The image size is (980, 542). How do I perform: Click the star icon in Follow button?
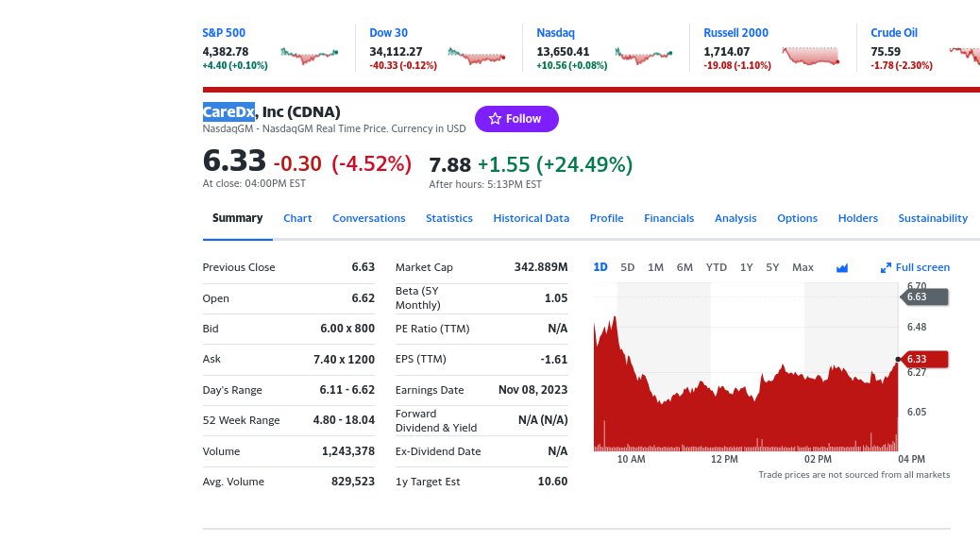pyautogui.click(x=495, y=119)
